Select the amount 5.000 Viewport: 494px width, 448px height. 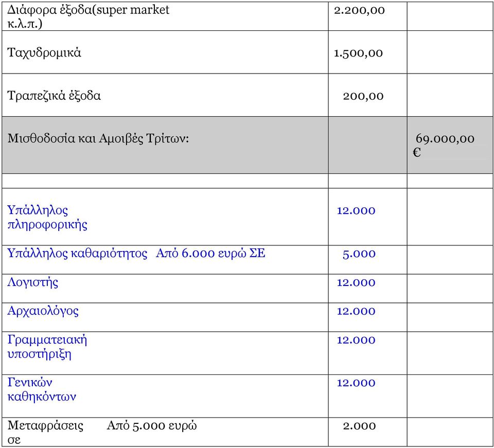coord(359,254)
